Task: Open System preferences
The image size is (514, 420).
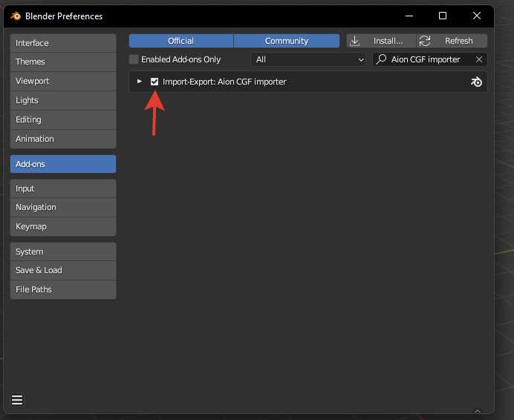Action: (x=63, y=252)
